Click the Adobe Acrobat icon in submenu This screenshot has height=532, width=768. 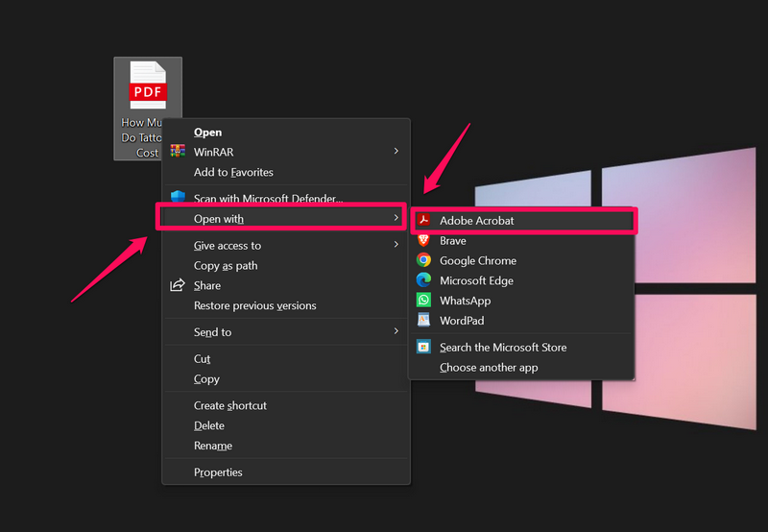tap(423, 221)
